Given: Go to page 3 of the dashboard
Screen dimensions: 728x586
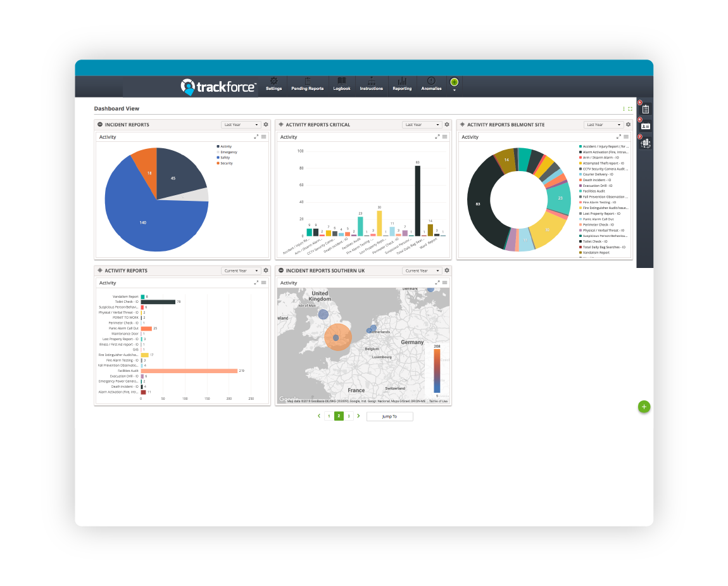Looking at the screenshot, I should (348, 416).
